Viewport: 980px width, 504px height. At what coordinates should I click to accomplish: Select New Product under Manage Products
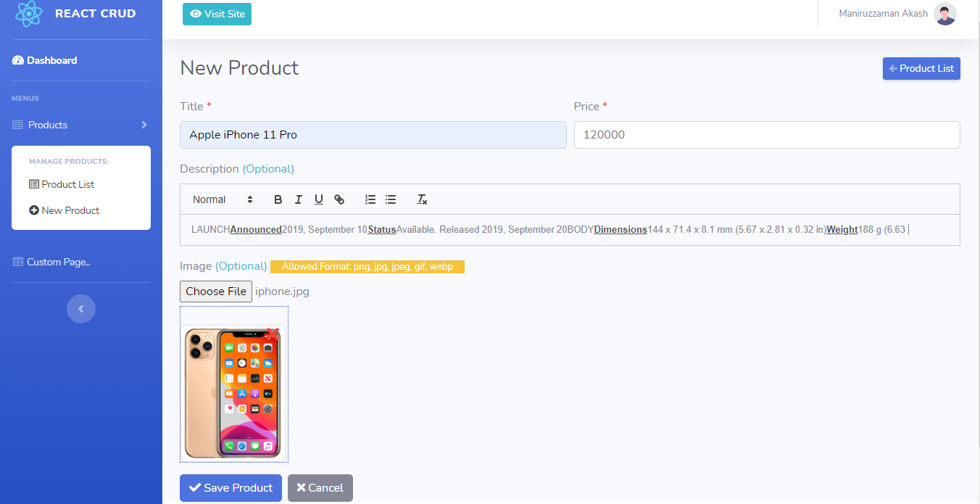pos(70,210)
